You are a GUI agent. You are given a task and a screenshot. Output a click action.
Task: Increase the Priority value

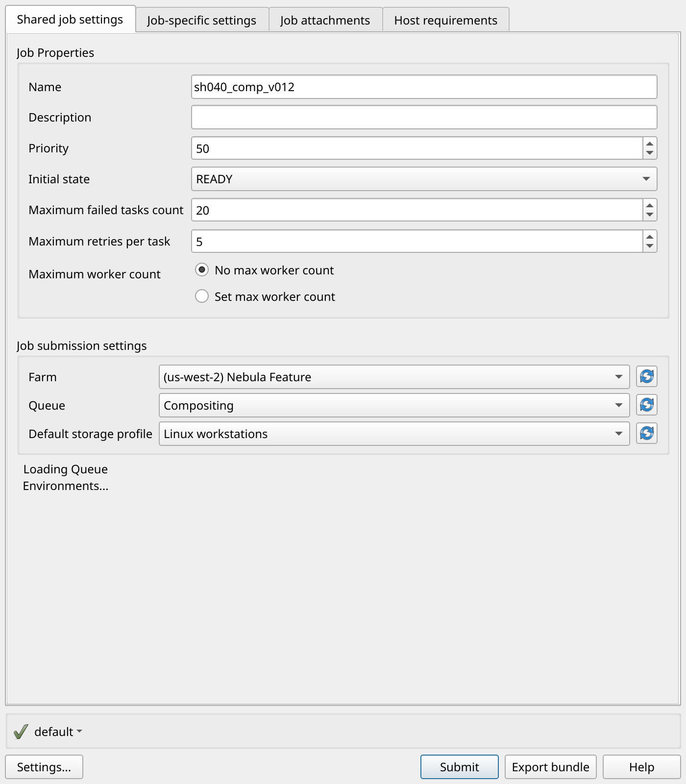650,144
